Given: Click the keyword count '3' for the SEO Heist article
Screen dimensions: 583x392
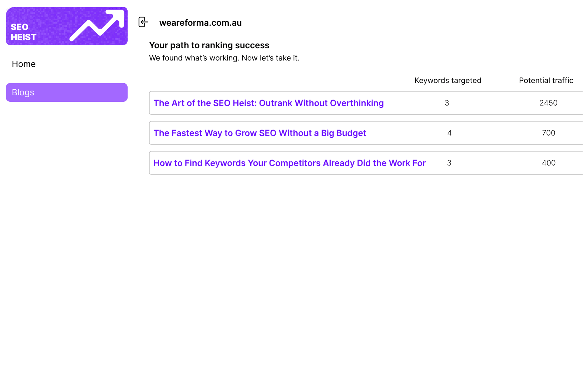Looking at the screenshot, I should 447,103.
